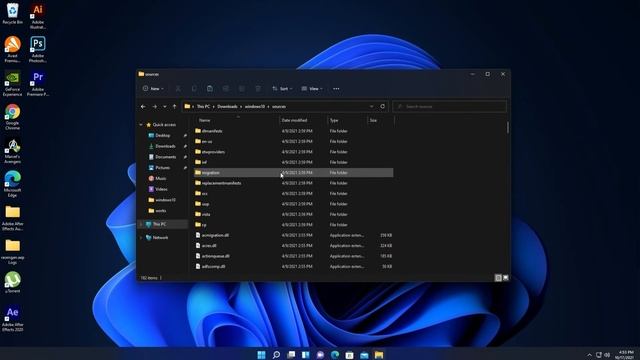The height and width of the screenshot is (360, 640).
Task: Expand the This PC tree node
Action: click(141, 224)
